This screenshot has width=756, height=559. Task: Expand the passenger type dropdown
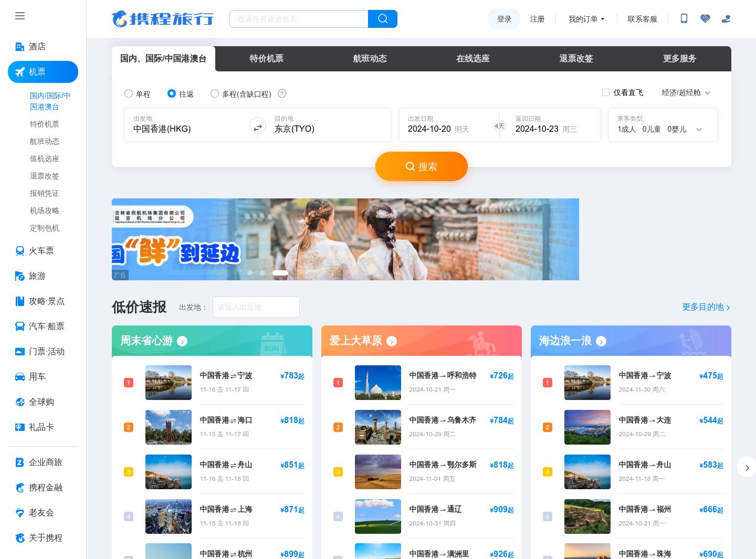tap(663, 125)
